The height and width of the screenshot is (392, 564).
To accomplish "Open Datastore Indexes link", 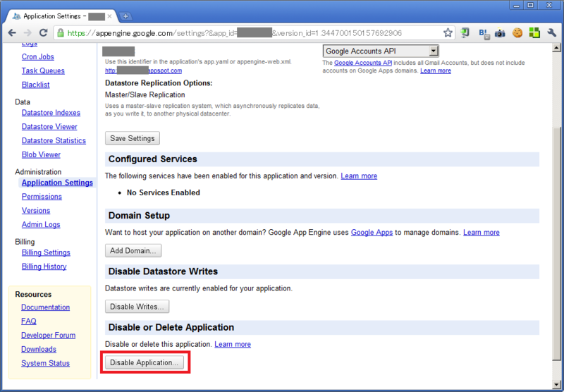I will tap(51, 113).
